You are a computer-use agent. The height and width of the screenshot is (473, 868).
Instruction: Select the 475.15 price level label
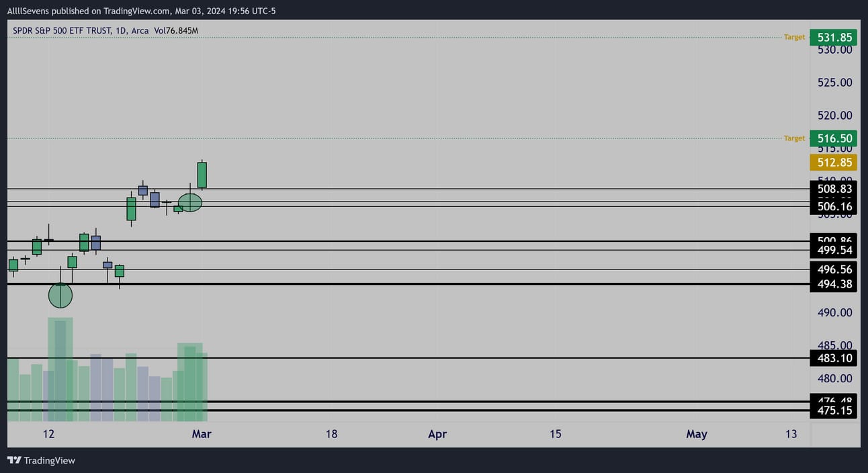[x=834, y=411]
